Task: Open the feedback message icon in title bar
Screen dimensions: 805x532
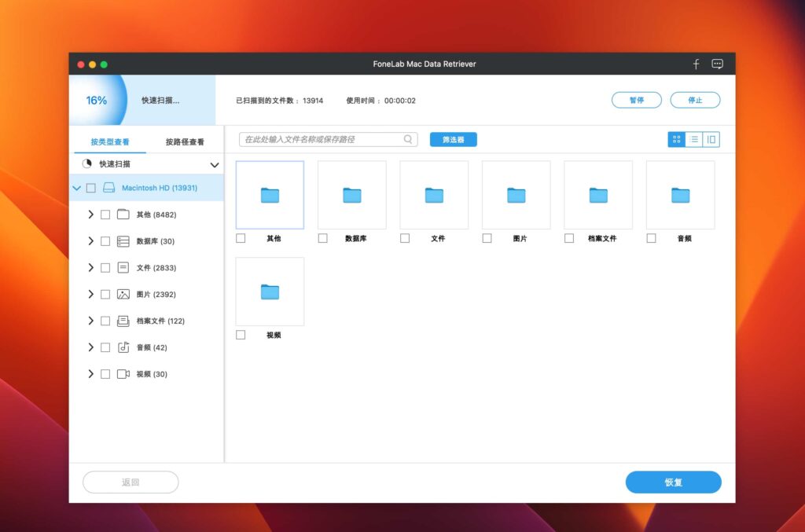Action: [x=717, y=64]
